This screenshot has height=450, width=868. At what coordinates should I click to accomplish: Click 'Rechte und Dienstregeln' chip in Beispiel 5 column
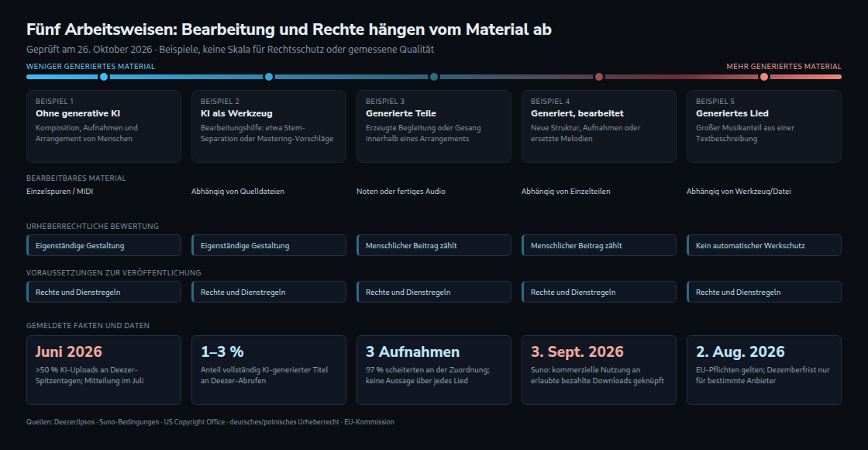coord(764,292)
